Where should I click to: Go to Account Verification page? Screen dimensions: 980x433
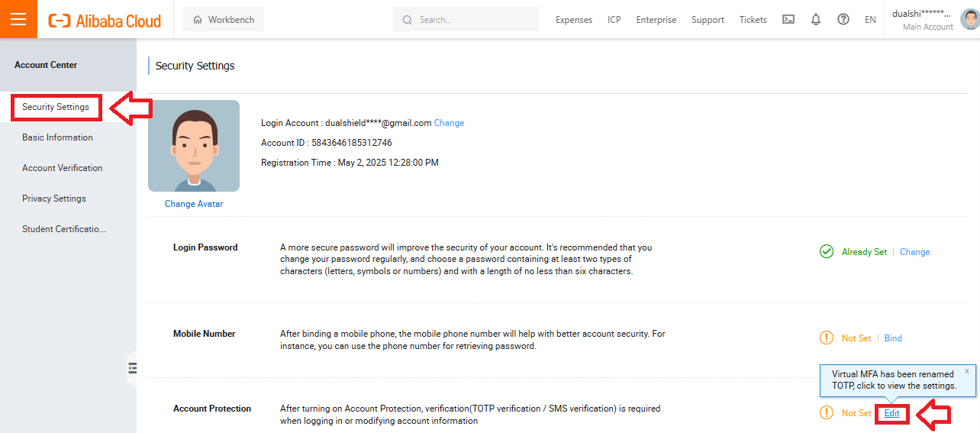(62, 168)
